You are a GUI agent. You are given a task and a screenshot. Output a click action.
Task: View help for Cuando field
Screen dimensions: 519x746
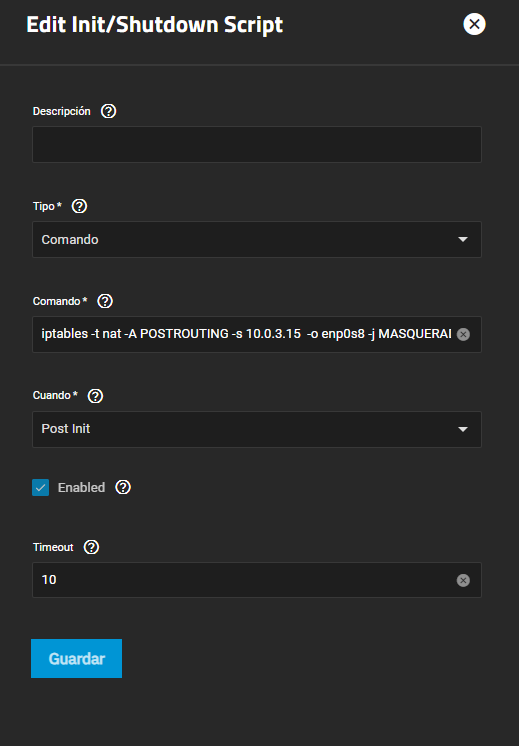96,396
